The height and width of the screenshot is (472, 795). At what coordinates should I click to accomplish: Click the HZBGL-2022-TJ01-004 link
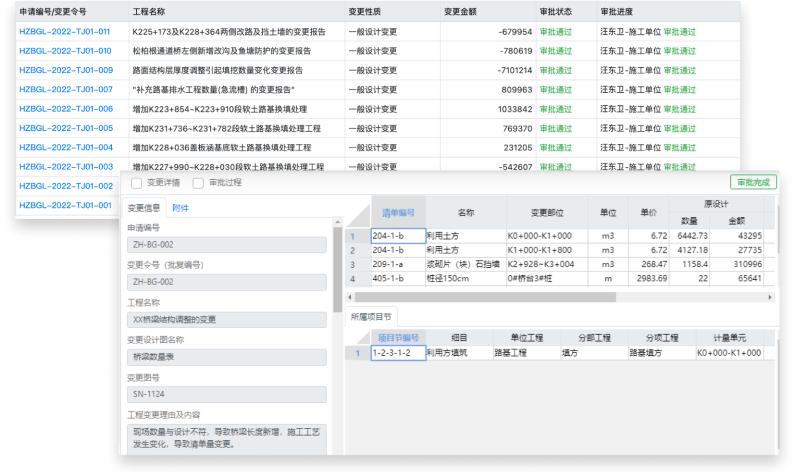[x=65, y=147]
